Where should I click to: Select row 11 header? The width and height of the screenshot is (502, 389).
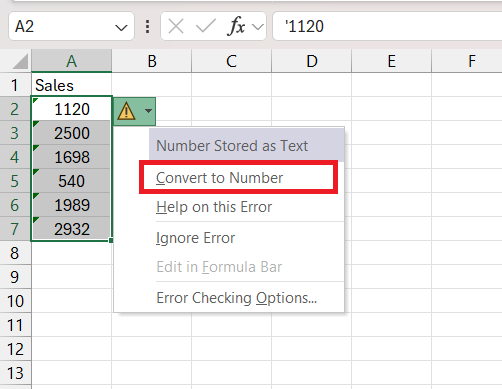click(15, 325)
